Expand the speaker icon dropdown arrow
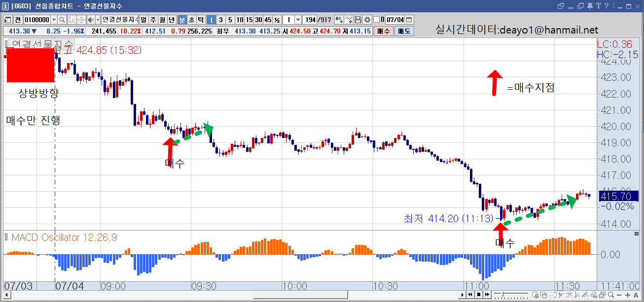Screen dimensions: 644x302 97,20
